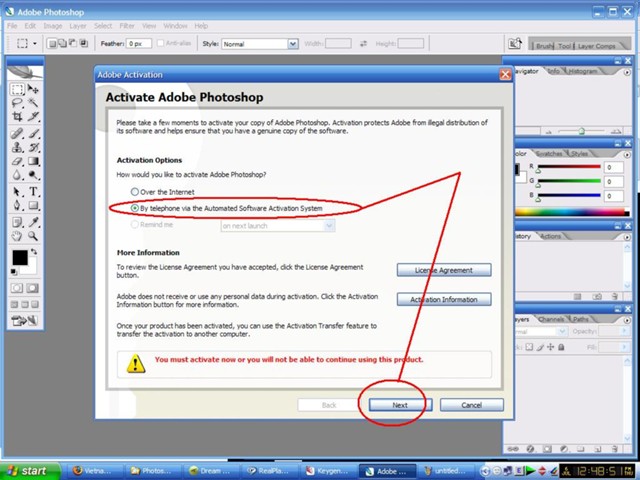Switch to Quick Mask Mode in toolbox
Viewport: 640px width, 480px height.
tap(33, 288)
